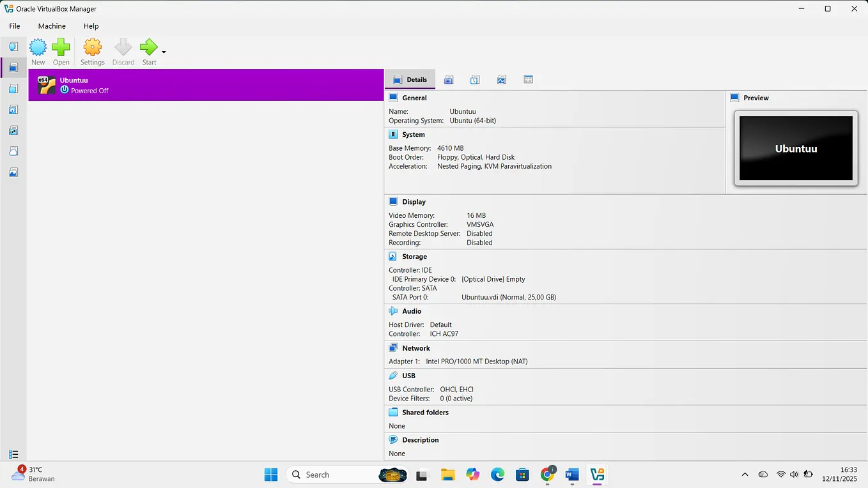Click the General section monitor icon
Screen dimensions: 868x488
point(393,98)
